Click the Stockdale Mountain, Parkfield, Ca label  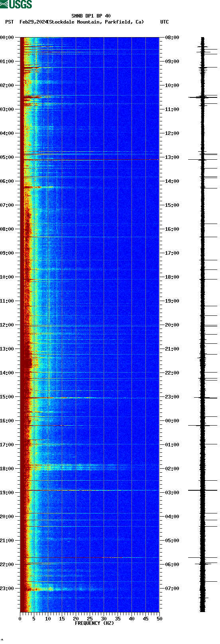click(95, 22)
